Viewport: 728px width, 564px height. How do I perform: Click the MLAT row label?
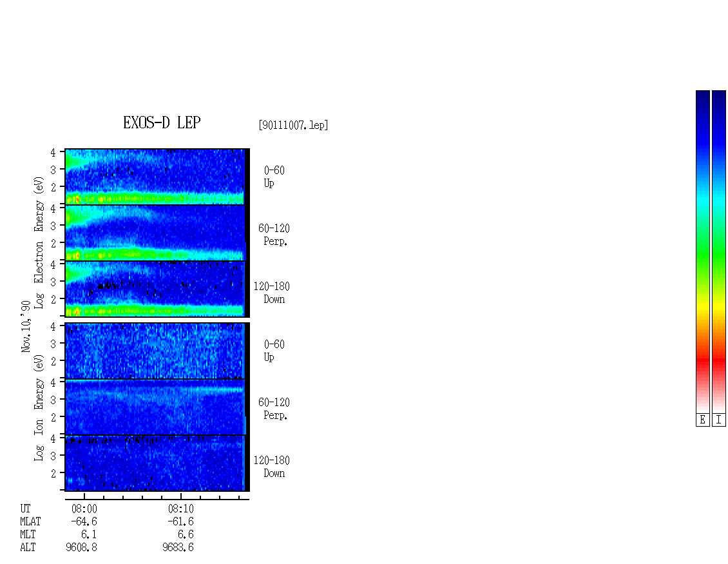point(30,521)
